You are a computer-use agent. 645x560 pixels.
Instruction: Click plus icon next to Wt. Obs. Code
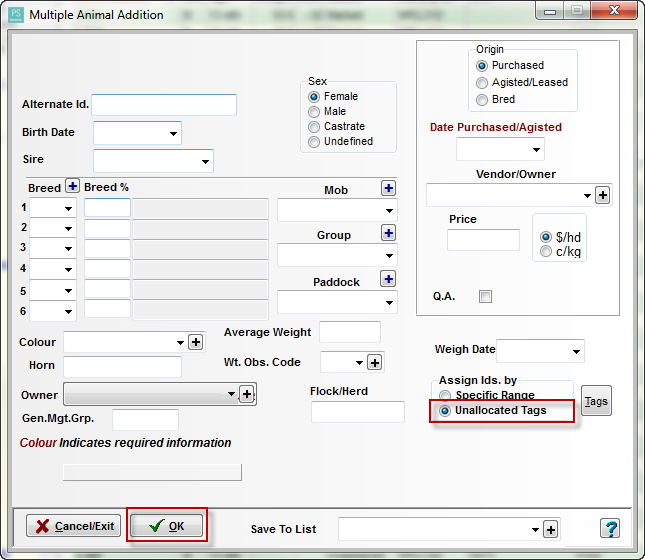point(375,362)
